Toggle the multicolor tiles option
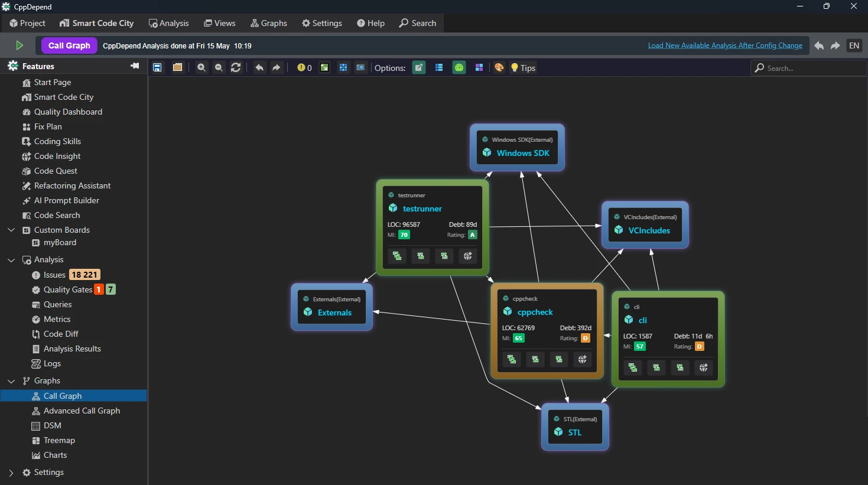This screenshot has width=868, height=485. (x=479, y=68)
